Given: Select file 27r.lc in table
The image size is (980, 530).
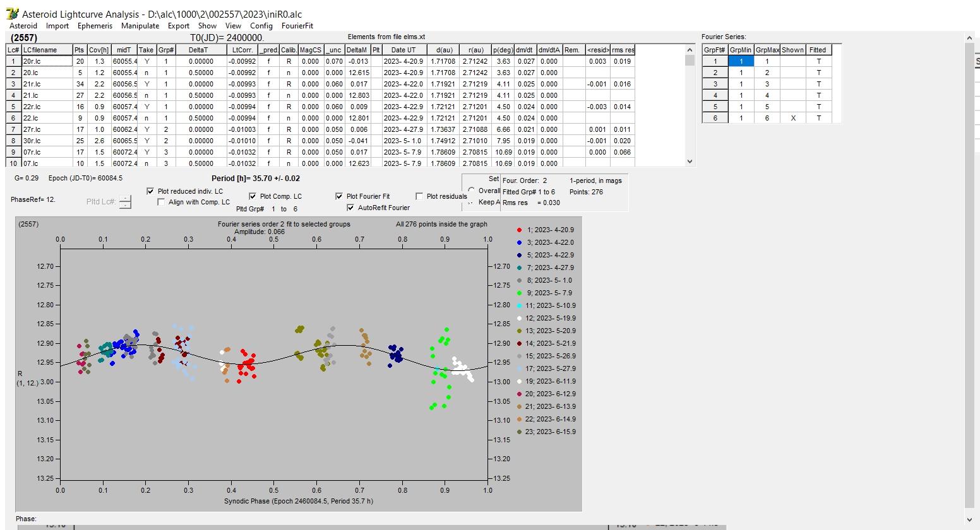Looking at the screenshot, I should pyautogui.click(x=47, y=129).
